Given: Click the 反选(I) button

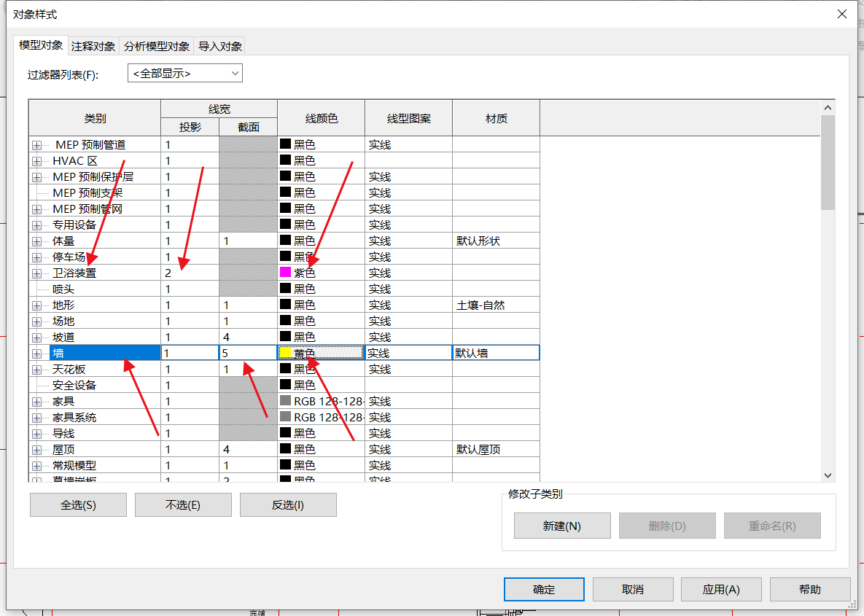Looking at the screenshot, I should 288,505.
